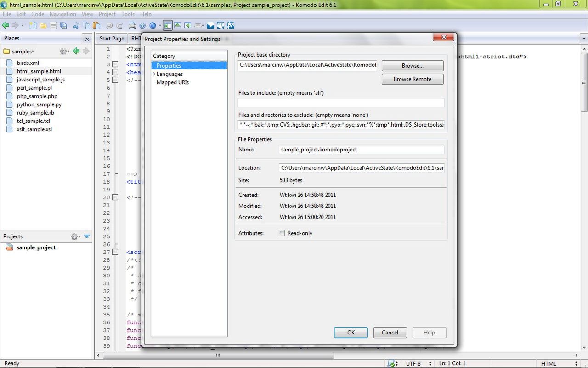Click the Print icon

point(132,25)
